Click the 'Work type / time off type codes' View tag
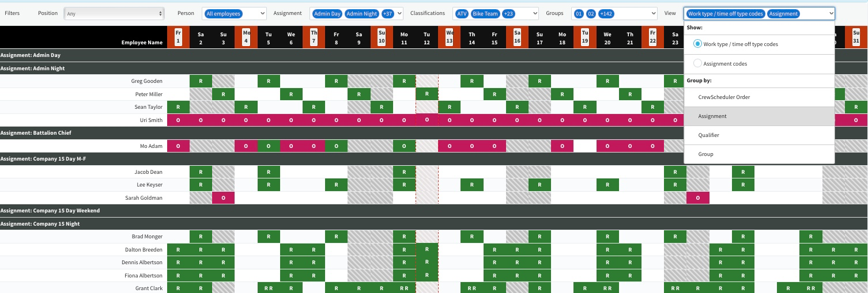 (726, 13)
